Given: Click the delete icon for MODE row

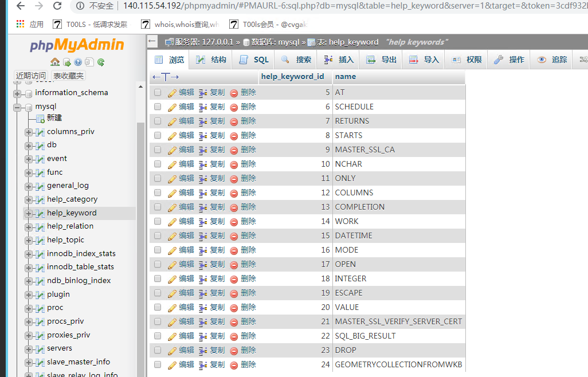Looking at the screenshot, I should coord(234,250).
